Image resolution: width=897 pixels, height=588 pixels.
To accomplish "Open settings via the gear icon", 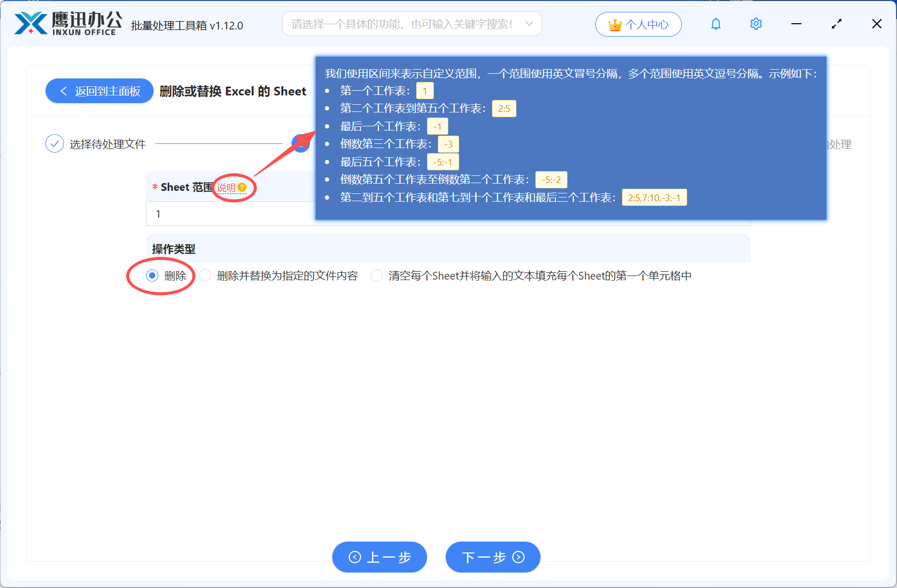I will point(756,24).
